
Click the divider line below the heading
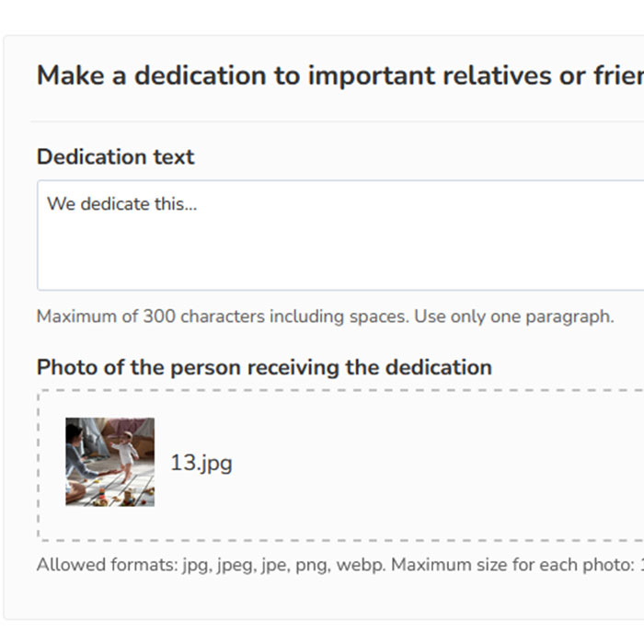[338, 121]
